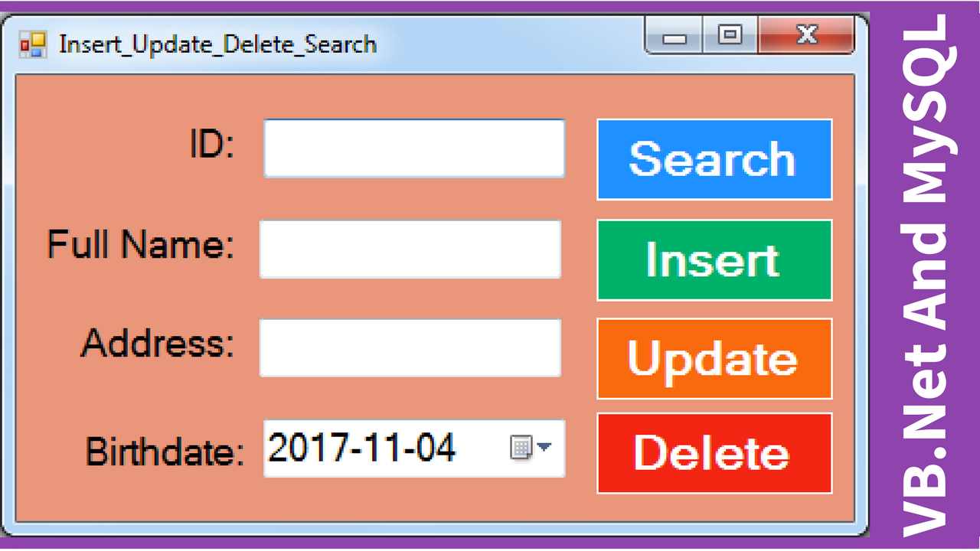Focus the Full Name text field
Screen dimensions: 980x551
pos(410,249)
